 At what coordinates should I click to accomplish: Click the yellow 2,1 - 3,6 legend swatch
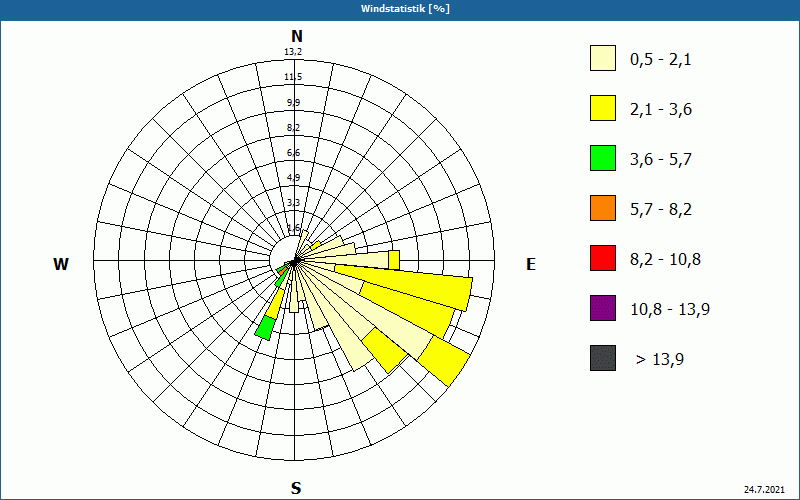pos(603,108)
